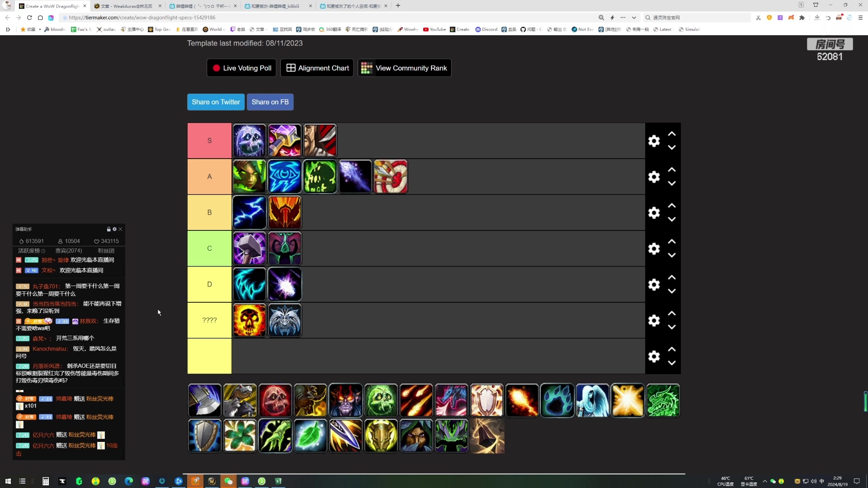Select the green elf face icon in A tier
Image resolution: width=868 pixels, height=488 pixels.
coord(250,177)
